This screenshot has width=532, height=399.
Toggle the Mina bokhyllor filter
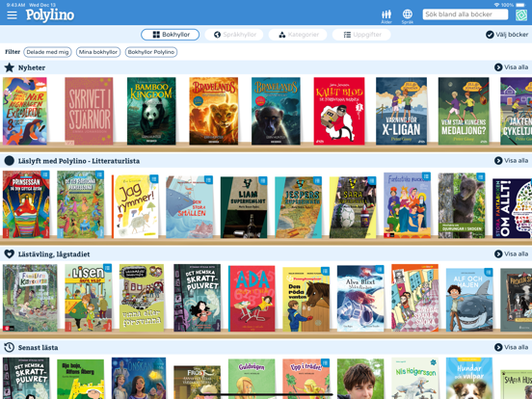[98, 52]
